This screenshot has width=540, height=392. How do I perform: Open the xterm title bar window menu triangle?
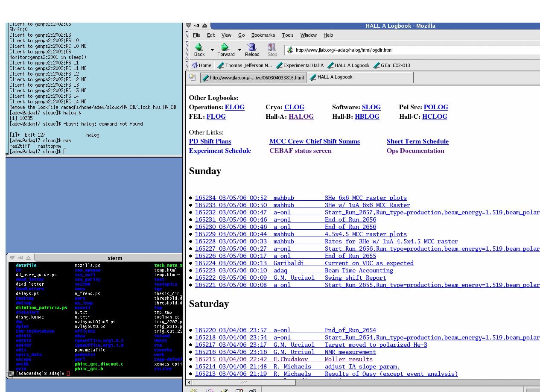[12, 257]
